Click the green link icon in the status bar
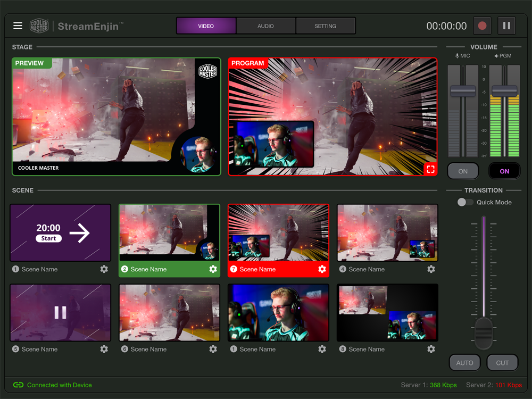Image resolution: width=532 pixels, height=399 pixels. 18,385
